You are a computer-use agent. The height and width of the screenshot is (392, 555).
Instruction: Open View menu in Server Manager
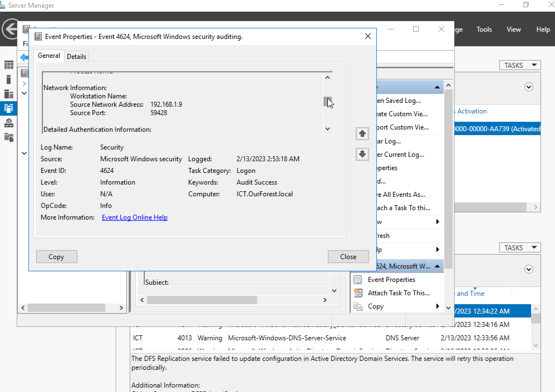(x=514, y=29)
